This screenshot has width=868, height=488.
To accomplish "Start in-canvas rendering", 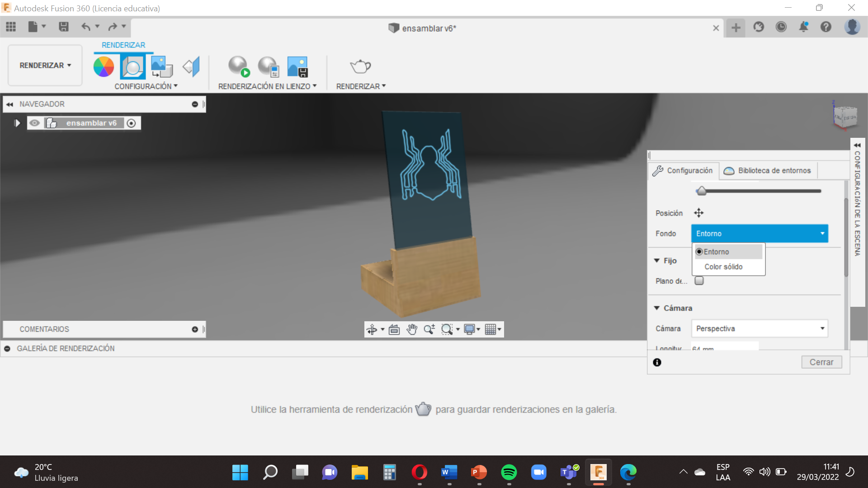I will pos(239,66).
